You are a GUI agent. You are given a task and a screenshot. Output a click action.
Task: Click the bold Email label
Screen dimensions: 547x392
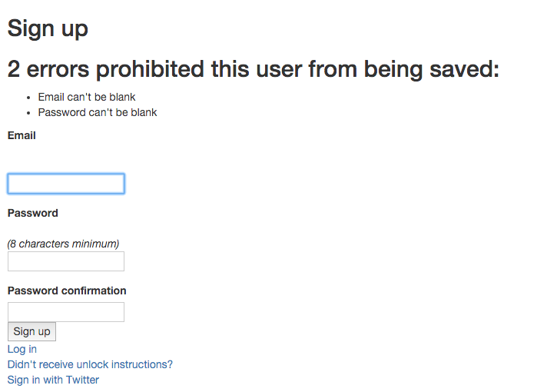(x=22, y=135)
